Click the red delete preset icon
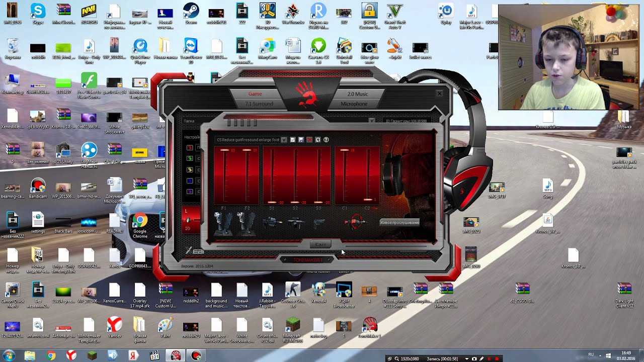644x362 pixels. 309,140
